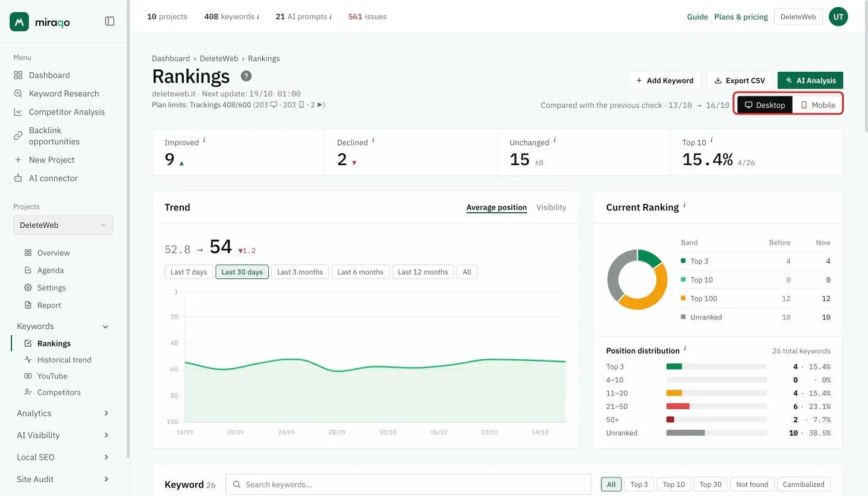Viewport: 868px width, 496px height.
Task: Select the Desktop device toggle
Action: click(x=765, y=105)
